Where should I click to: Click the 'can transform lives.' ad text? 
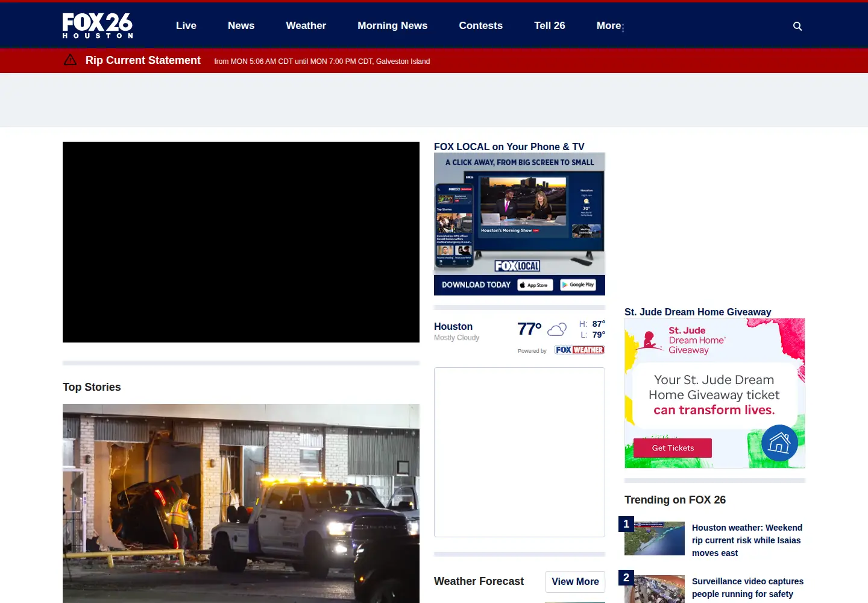pos(714,410)
